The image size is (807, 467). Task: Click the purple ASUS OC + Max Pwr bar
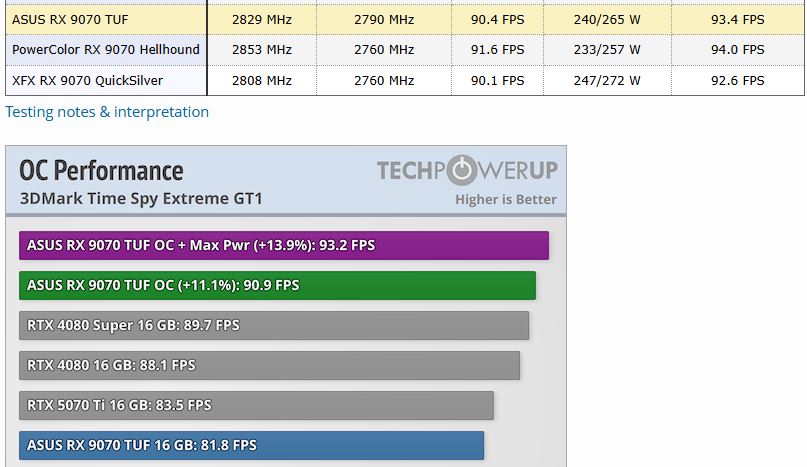[x=283, y=245]
